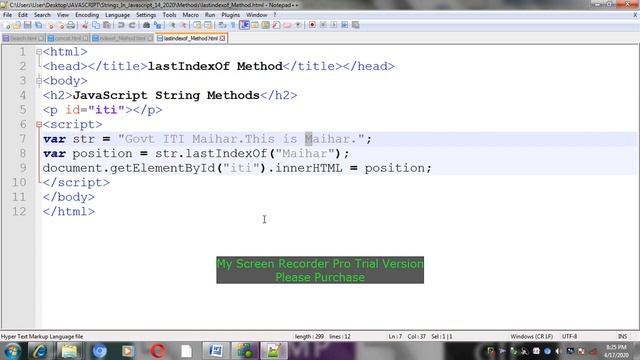Show the Document Map panel icon
640x360 pixels.
coord(266,25)
